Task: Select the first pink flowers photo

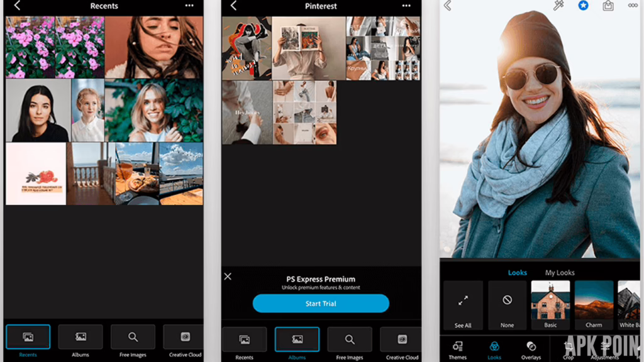Action: (30, 47)
